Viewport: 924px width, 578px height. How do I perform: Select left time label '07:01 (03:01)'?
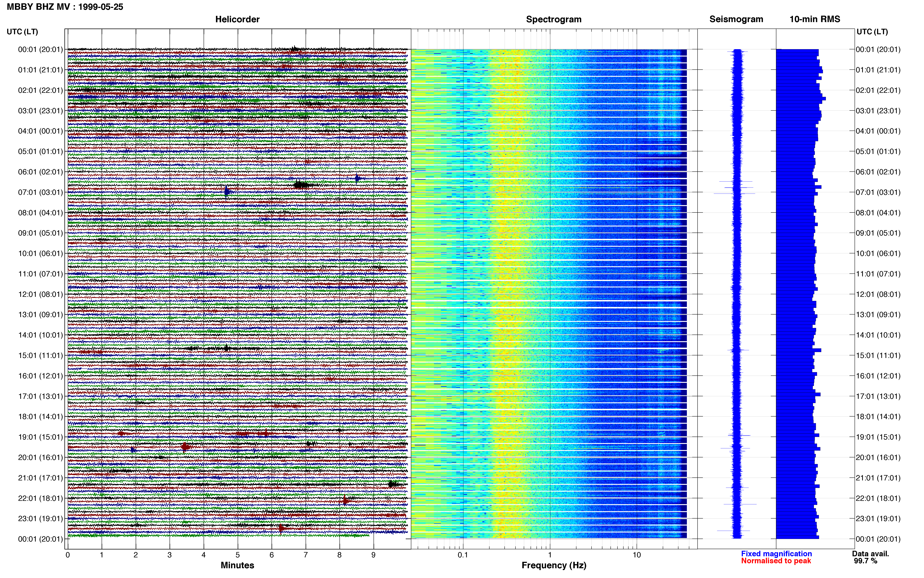(41, 192)
